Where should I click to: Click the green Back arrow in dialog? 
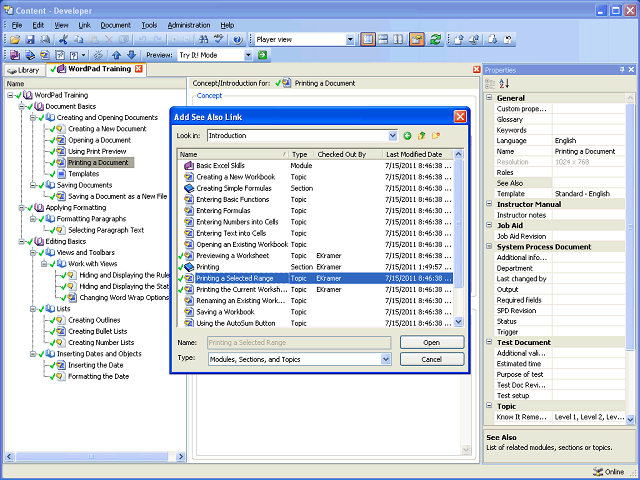coord(407,135)
